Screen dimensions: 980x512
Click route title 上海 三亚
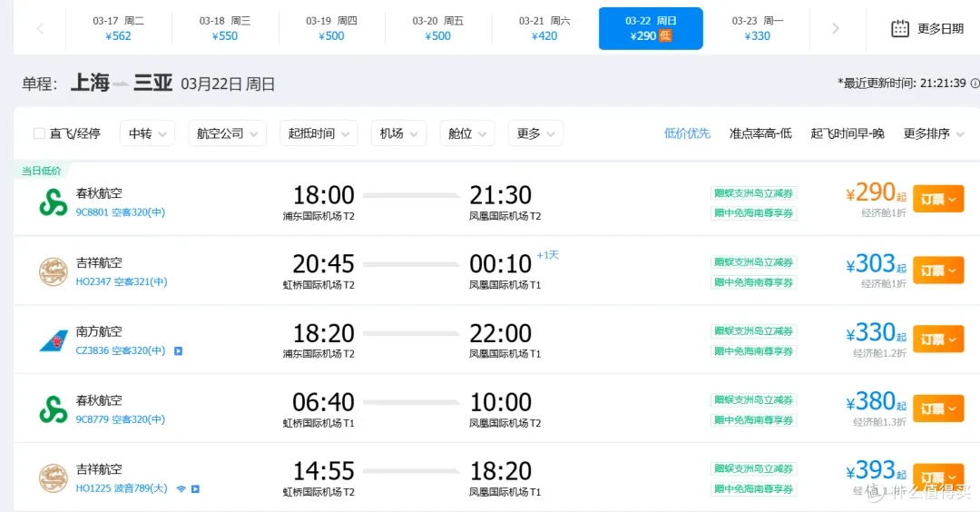(x=122, y=83)
